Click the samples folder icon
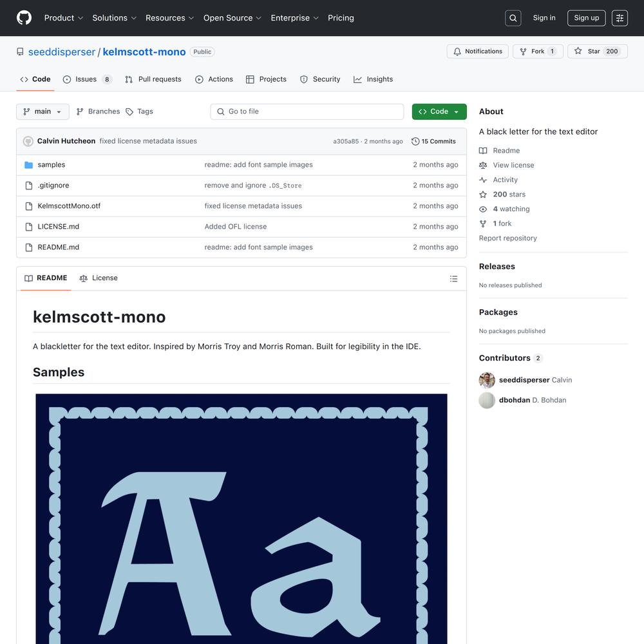 (x=29, y=165)
